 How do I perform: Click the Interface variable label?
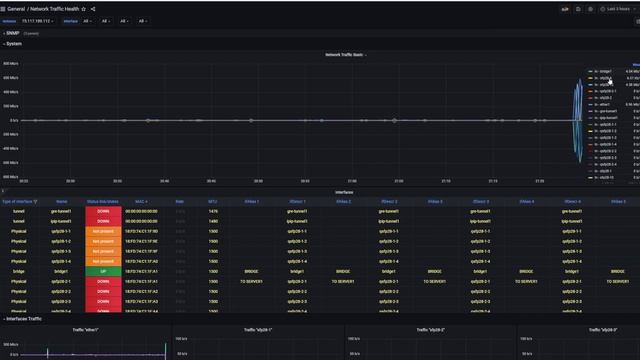coord(70,21)
